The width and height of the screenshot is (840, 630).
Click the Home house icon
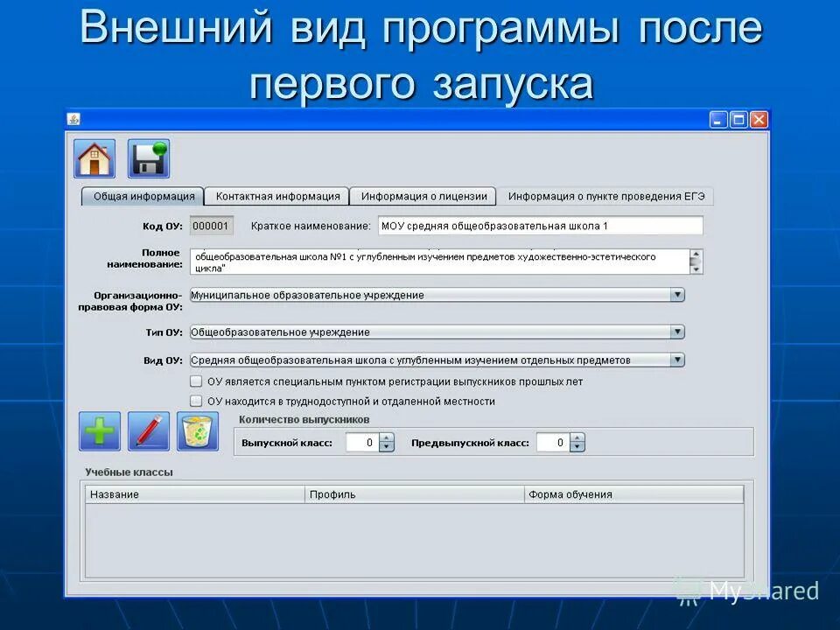(x=94, y=158)
